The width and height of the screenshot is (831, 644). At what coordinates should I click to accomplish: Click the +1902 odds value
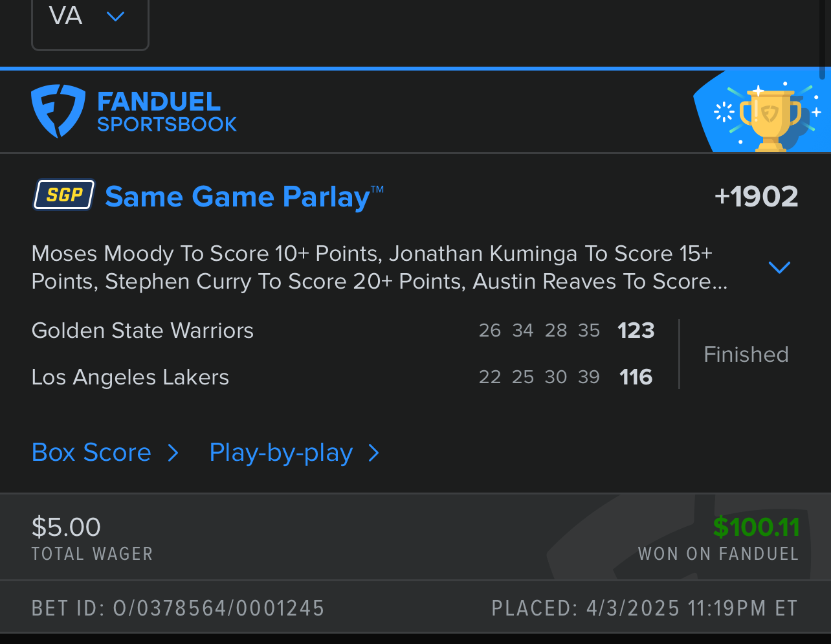pos(756,197)
